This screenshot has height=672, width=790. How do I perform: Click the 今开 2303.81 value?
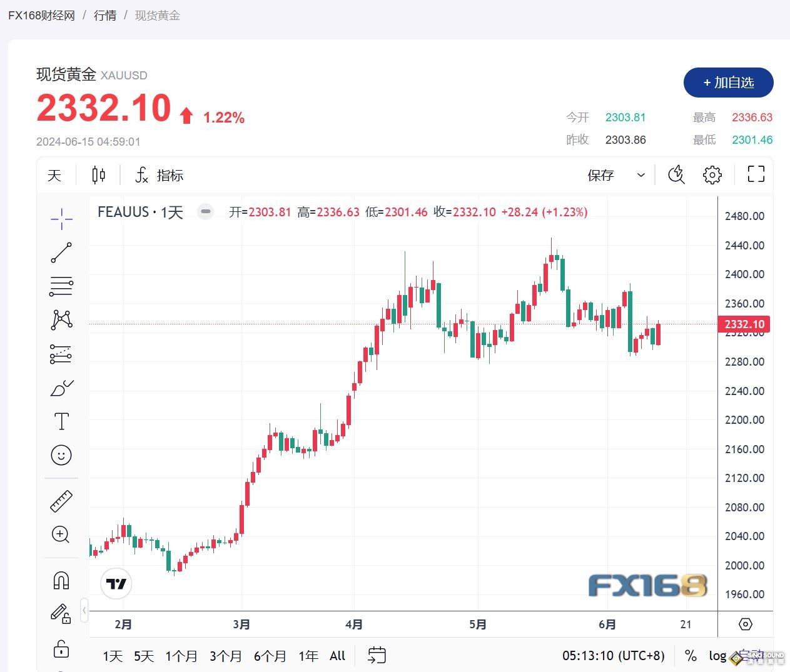(x=625, y=118)
